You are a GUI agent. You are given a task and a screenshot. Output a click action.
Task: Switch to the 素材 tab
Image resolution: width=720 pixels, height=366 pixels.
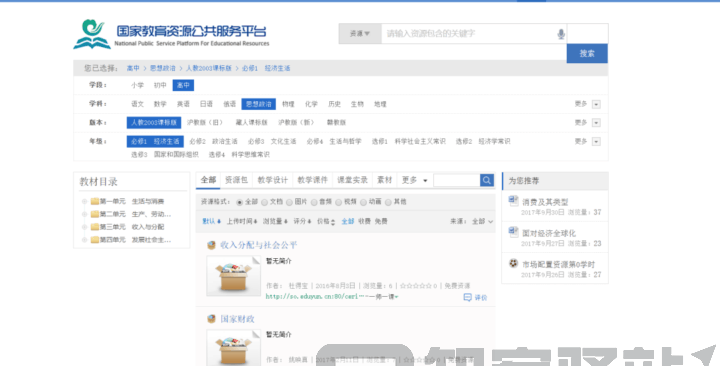tap(385, 180)
